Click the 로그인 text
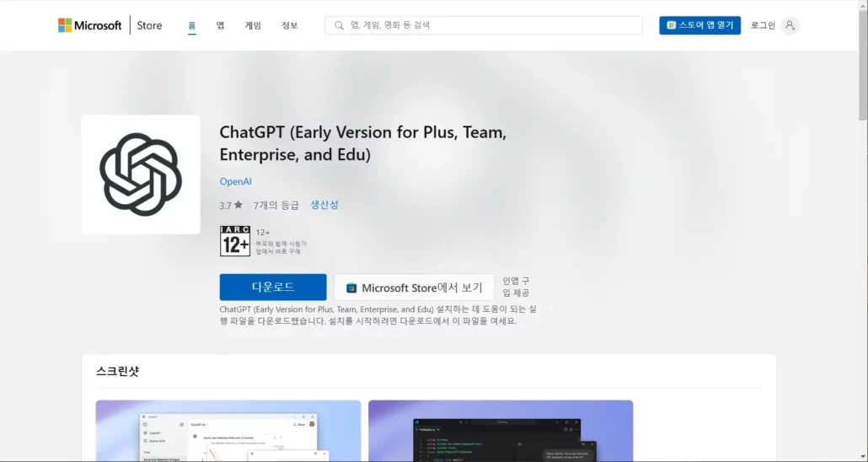 click(x=763, y=25)
